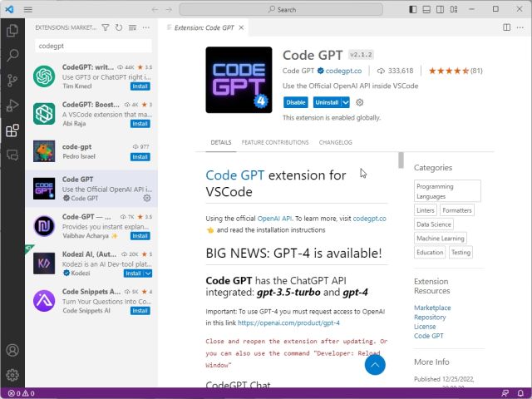Install Code-GPT by Vaibhav Acharya

pyautogui.click(x=140, y=236)
